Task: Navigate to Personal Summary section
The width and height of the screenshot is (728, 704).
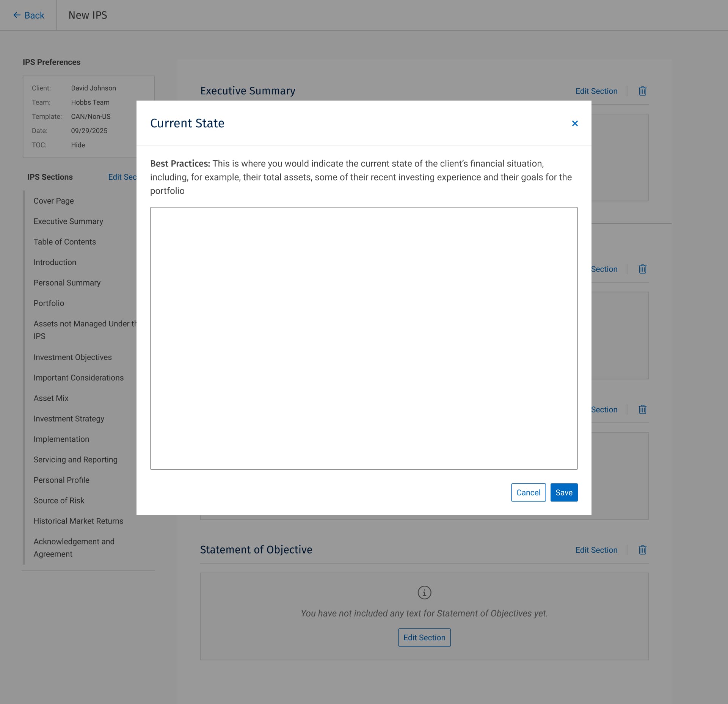Action: pos(67,283)
